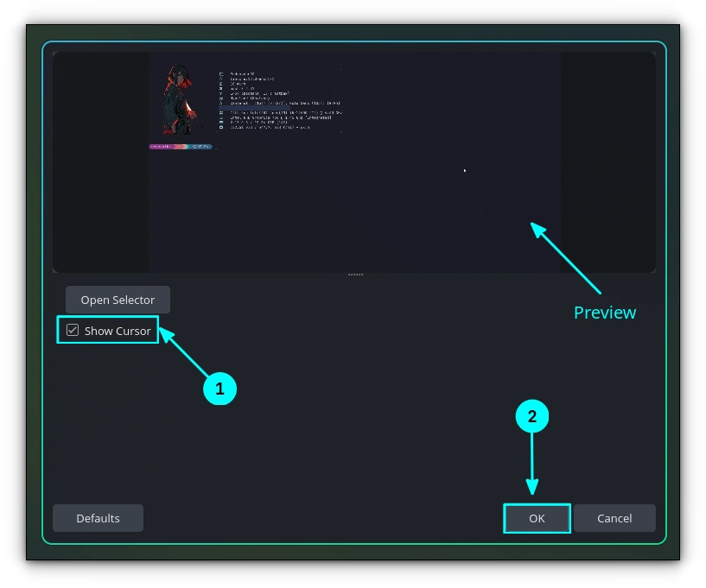Click the checkmark box beside Show Cursor
This screenshot has height=588, width=706.
pos(73,330)
